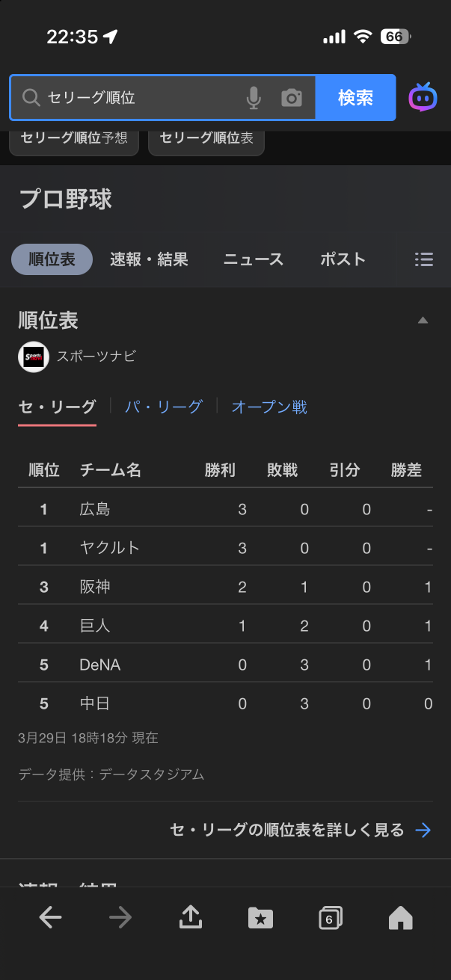Tap セリーグ順位予想 suggestion chip
451x980 pixels.
click(74, 138)
